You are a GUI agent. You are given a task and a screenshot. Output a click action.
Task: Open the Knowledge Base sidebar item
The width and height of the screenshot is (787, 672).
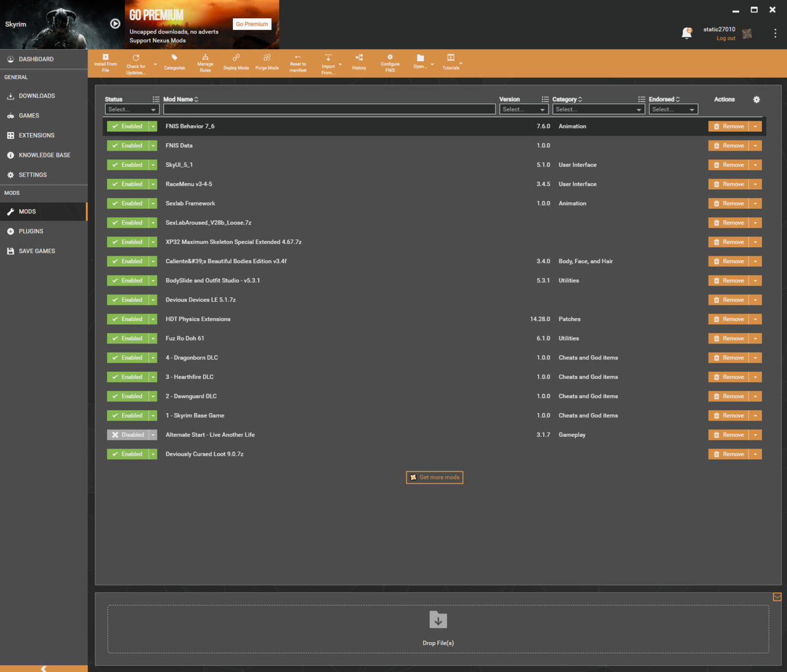(x=44, y=155)
